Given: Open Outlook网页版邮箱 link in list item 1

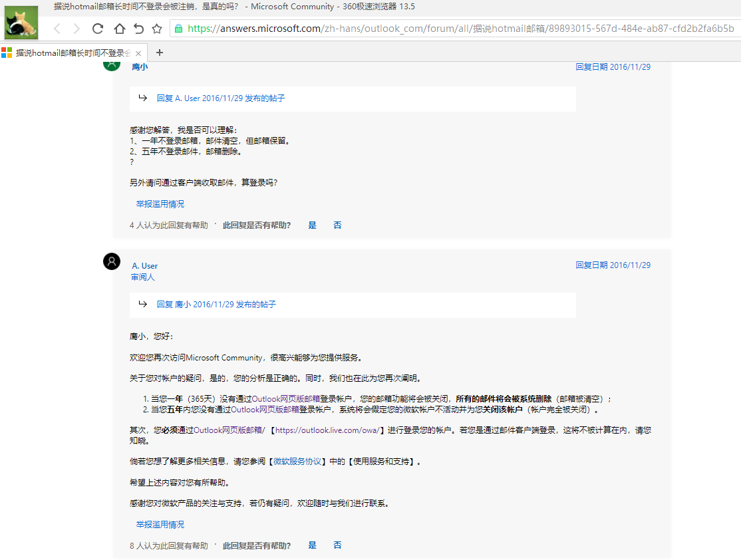Looking at the screenshot, I should pos(287,399).
